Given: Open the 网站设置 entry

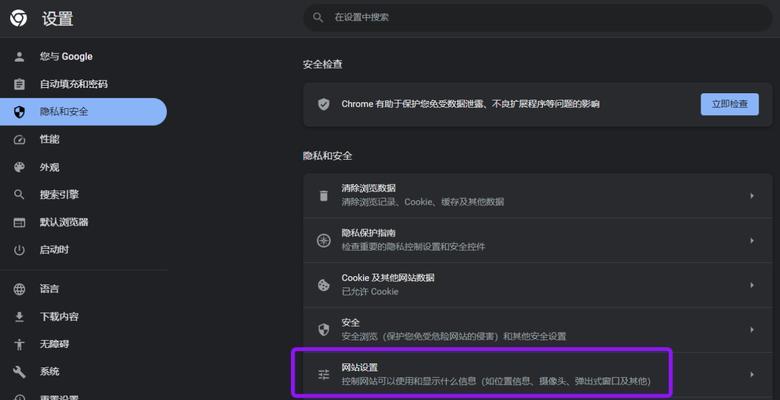Looking at the screenshot, I should [x=537, y=374].
